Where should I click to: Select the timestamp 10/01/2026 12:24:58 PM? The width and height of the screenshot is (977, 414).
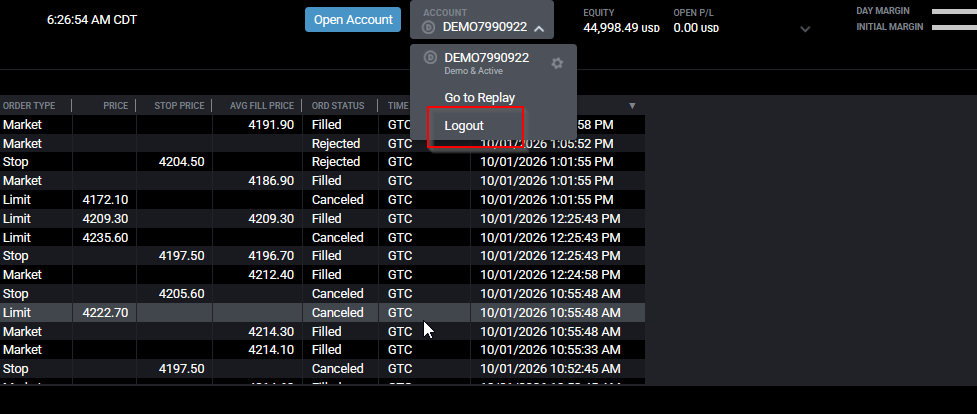click(x=550, y=274)
